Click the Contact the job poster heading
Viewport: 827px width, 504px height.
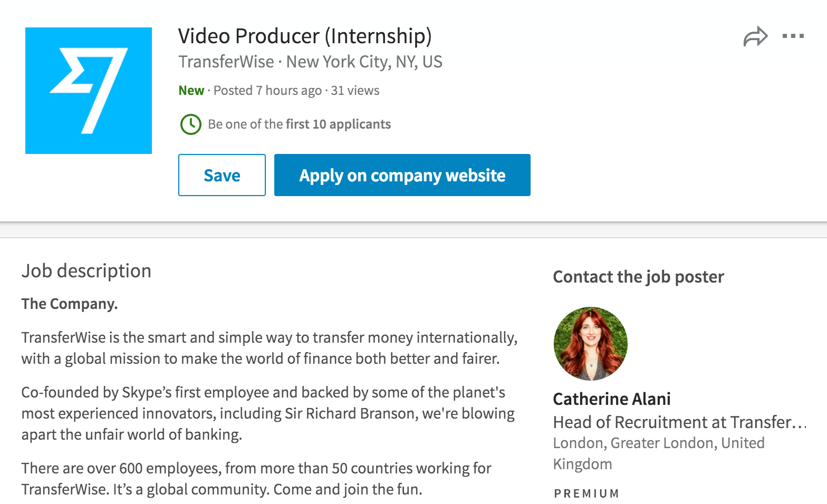tap(638, 277)
